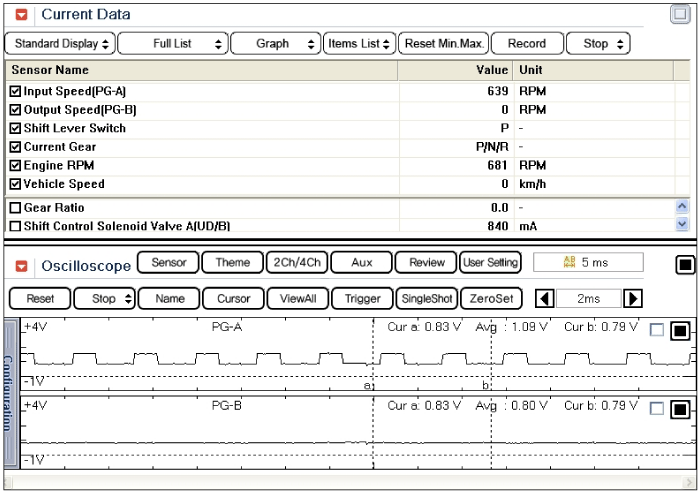The image size is (700, 493).
Task: Click PG-A Avg 1.09 V reading
Action: (512, 327)
